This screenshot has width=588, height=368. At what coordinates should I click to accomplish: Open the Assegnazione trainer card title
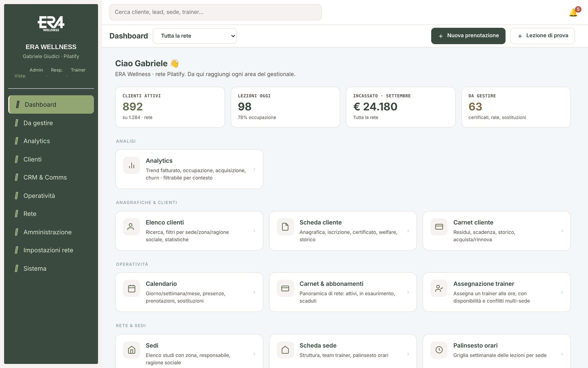click(x=484, y=284)
